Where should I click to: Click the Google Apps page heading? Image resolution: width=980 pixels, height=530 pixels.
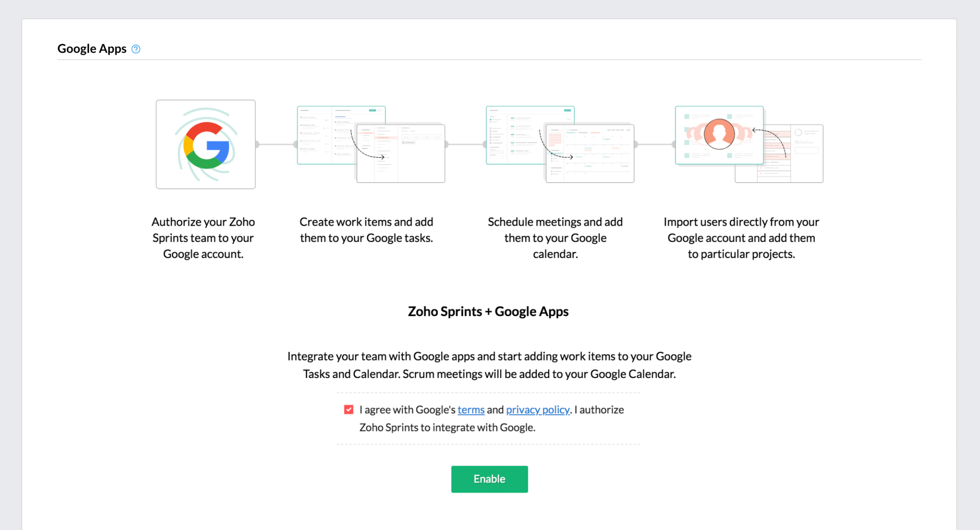pos(92,49)
